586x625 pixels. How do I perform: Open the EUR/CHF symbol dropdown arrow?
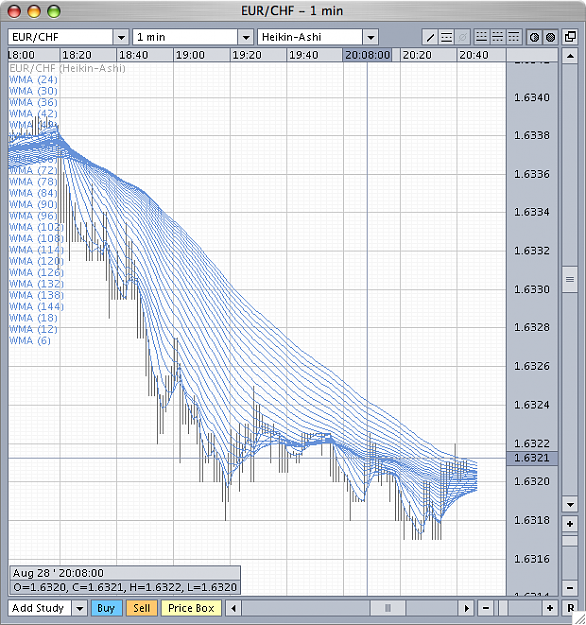[121, 37]
